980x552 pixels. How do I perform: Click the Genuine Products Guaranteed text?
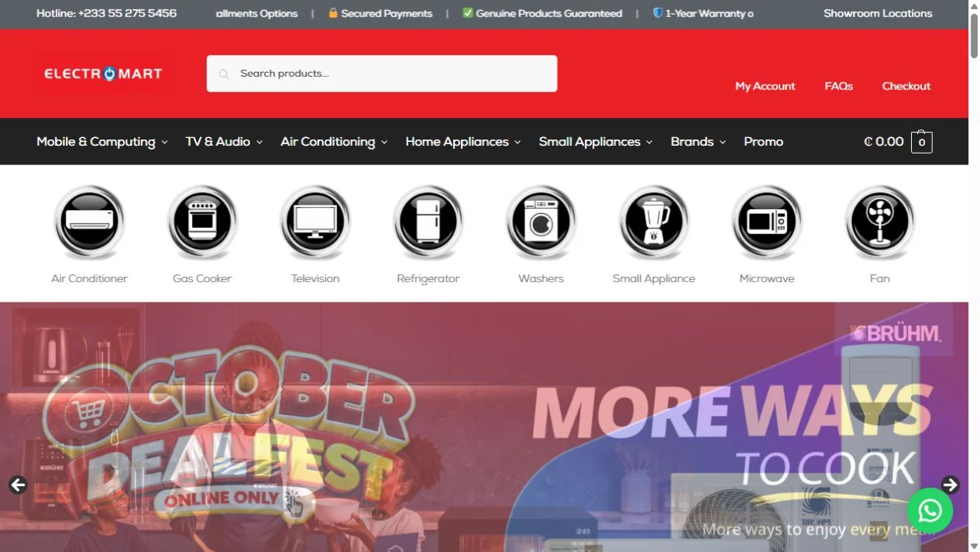point(548,13)
